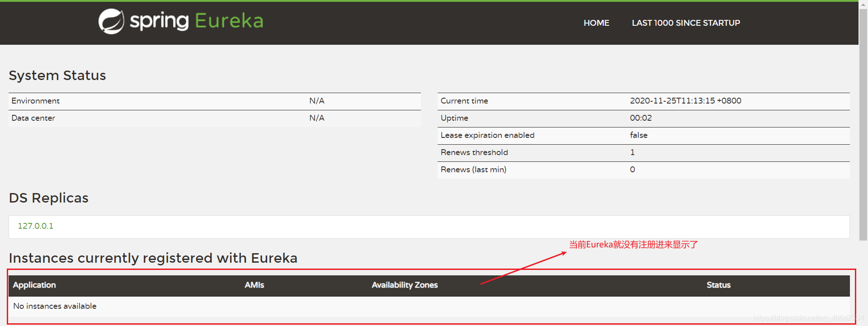Image resolution: width=868 pixels, height=326 pixels.
Task: Click the 127.0.0.1 replica link
Action: pos(35,226)
